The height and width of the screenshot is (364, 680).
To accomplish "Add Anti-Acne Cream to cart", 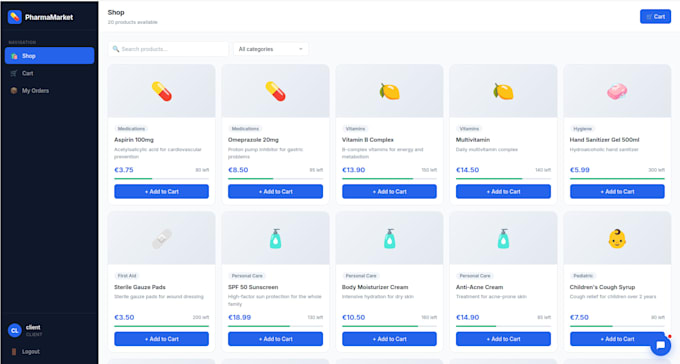I will click(x=503, y=339).
